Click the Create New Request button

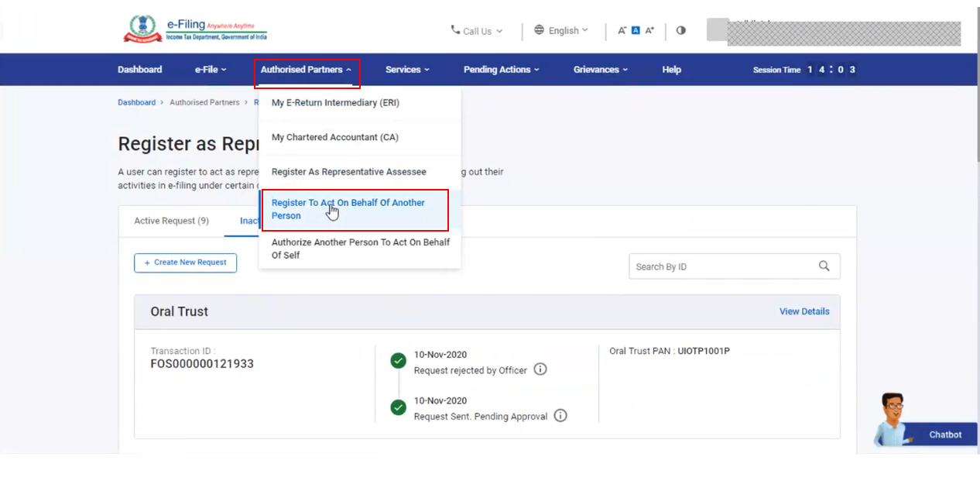click(185, 263)
